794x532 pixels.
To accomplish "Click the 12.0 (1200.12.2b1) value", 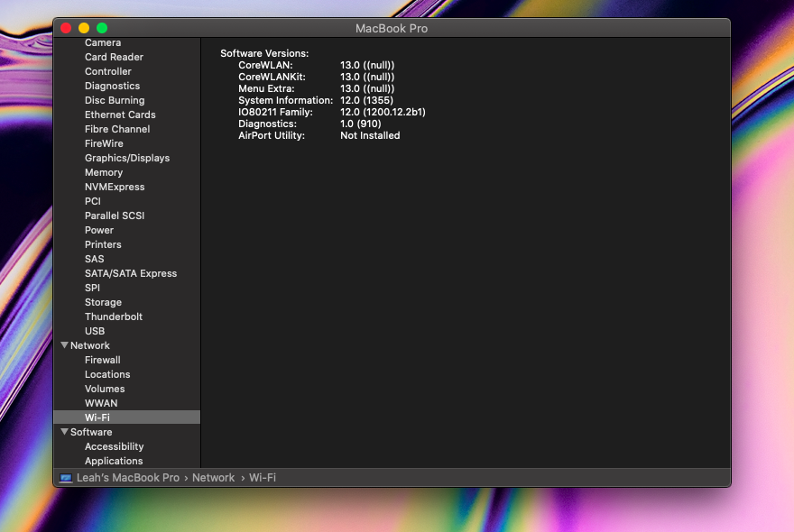I will 383,112.
